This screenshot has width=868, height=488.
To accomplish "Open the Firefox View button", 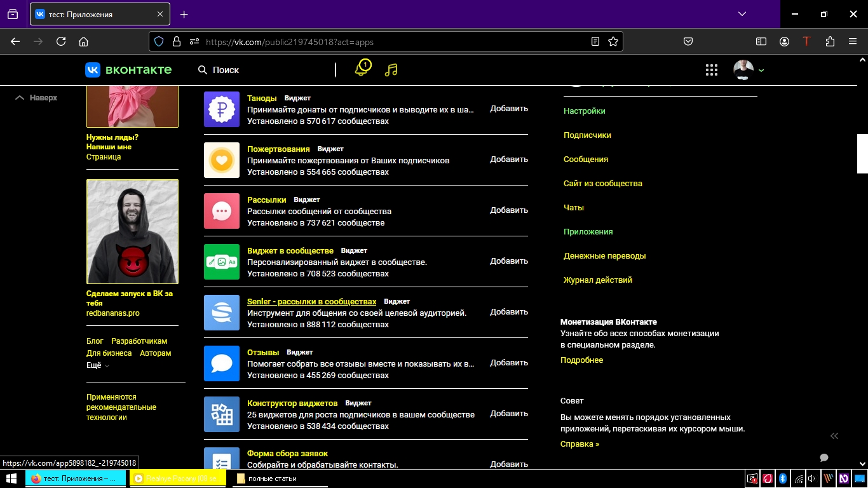I will [13, 14].
